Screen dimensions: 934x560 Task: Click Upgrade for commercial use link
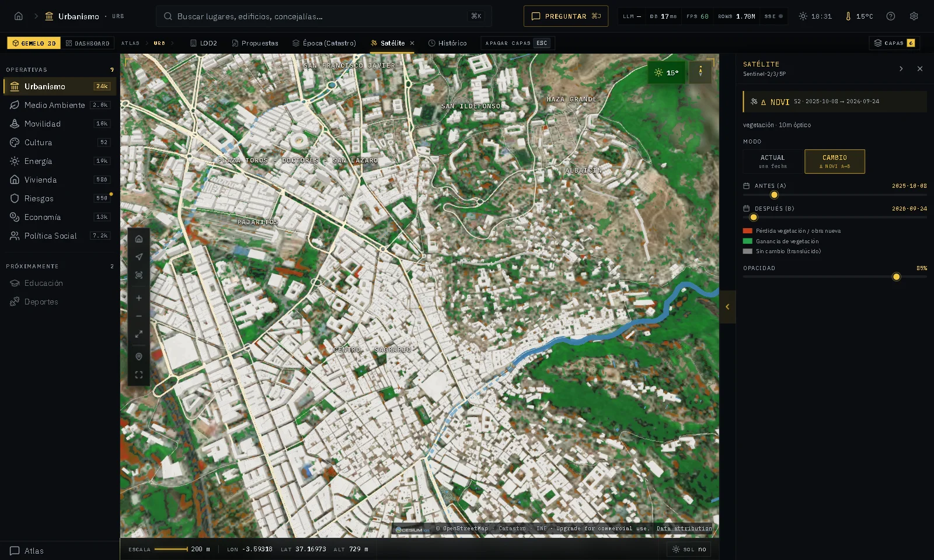602,528
